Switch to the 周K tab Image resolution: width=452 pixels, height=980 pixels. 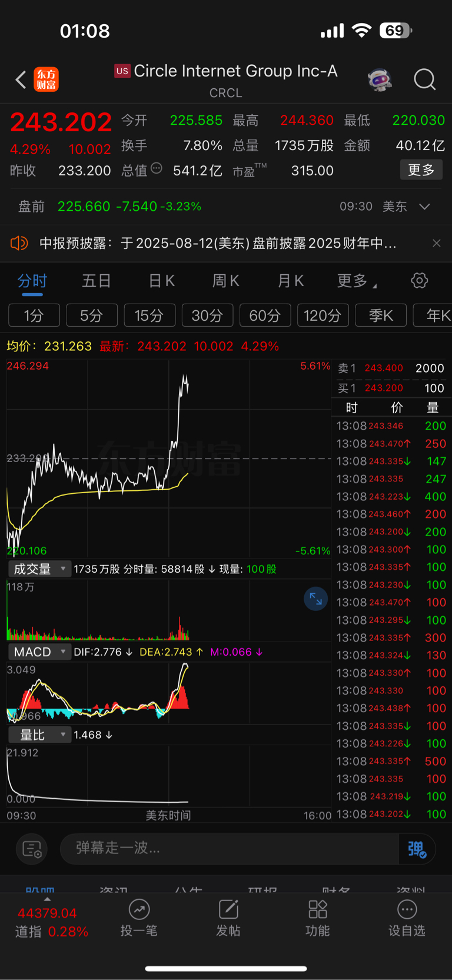pyautogui.click(x=226, y=281)
